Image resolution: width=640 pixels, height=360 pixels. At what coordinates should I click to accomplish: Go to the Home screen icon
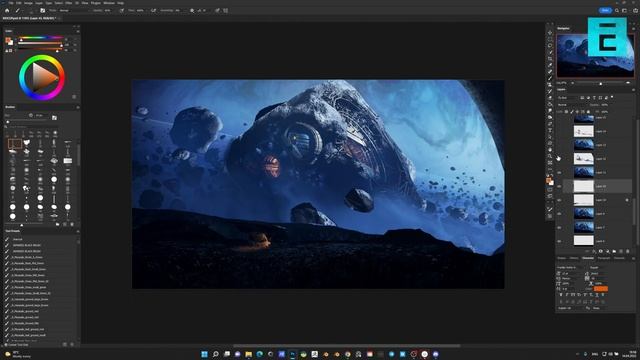7,11
